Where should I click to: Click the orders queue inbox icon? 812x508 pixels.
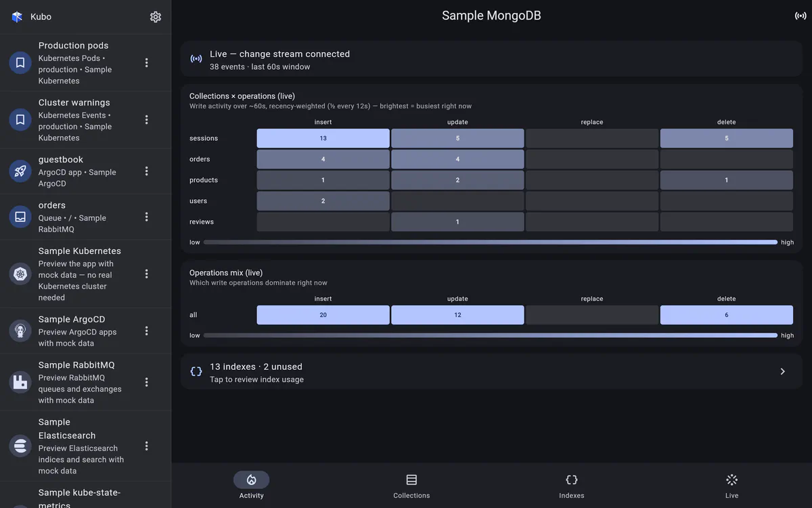tap(20, 217)
